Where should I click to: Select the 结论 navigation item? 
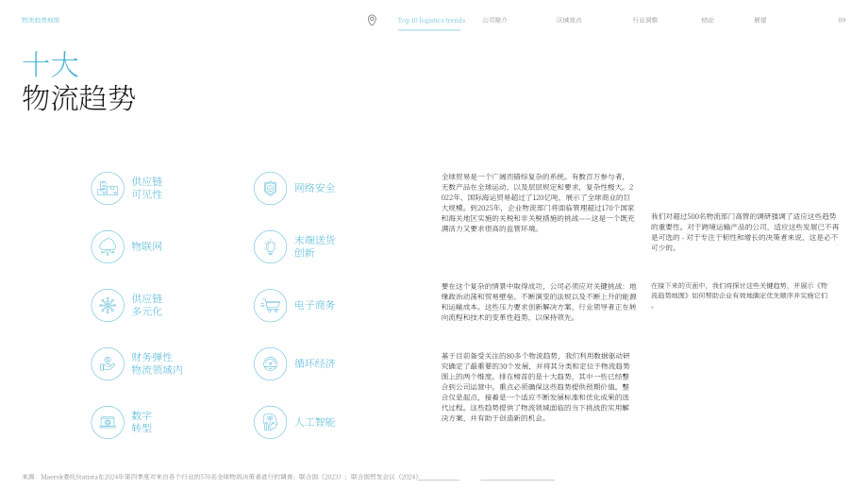[708, 20]
